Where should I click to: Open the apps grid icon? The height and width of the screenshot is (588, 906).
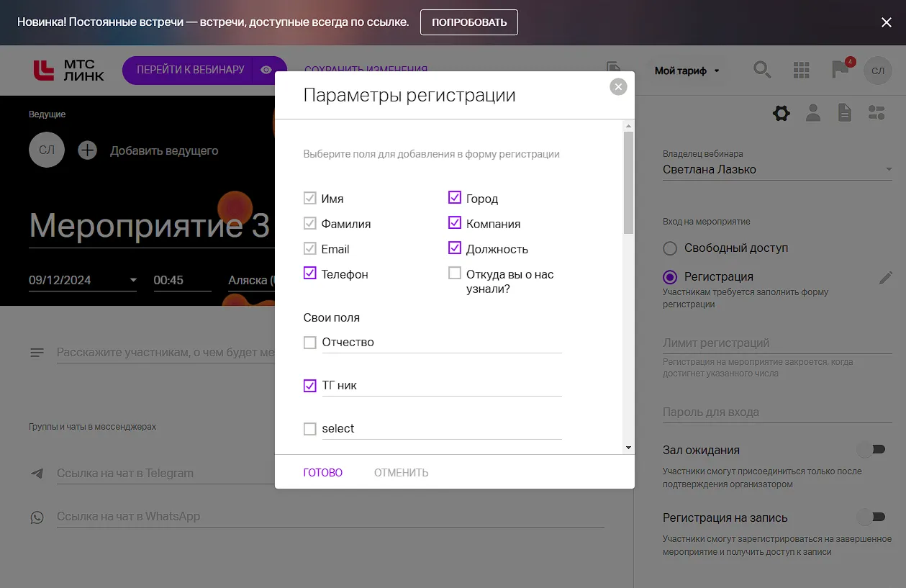coord(801,70)
